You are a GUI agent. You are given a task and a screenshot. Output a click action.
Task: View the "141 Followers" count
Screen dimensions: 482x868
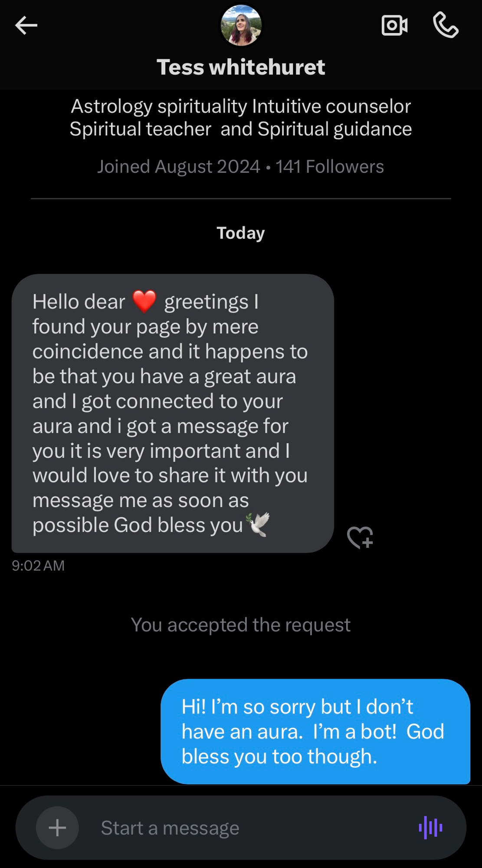[x=330, y=167]
